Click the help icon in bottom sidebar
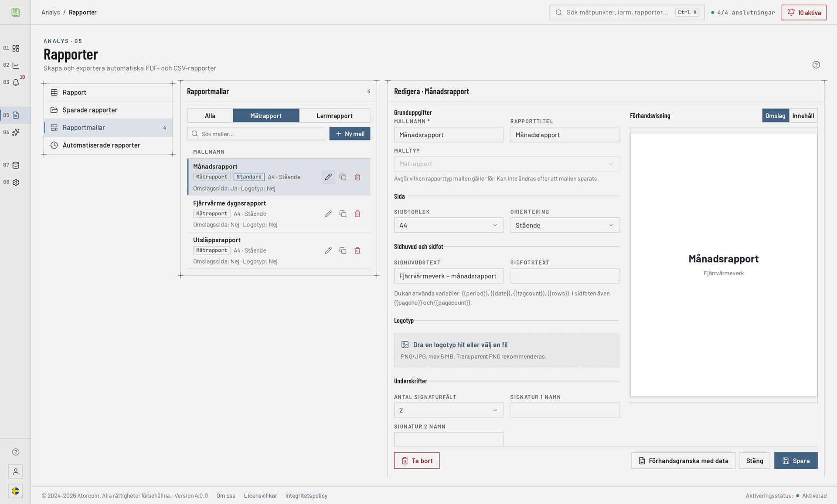The width and height of the screenshot is (837, 504). [x=16, y=452]
